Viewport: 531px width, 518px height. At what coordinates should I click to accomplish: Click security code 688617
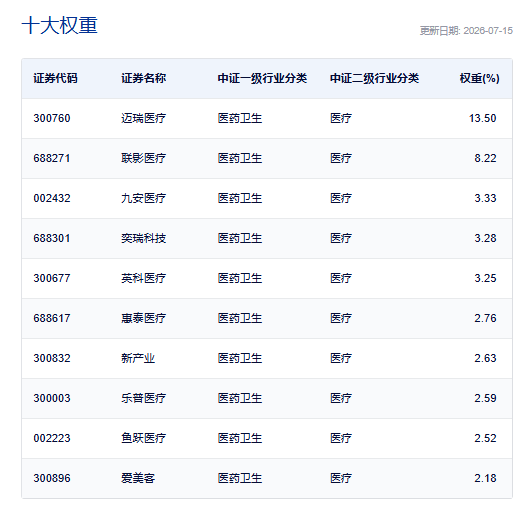pos(52,318)
